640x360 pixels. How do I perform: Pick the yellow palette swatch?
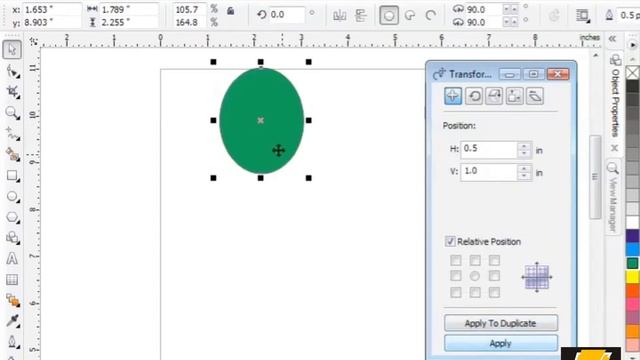[x=633, y=277]
